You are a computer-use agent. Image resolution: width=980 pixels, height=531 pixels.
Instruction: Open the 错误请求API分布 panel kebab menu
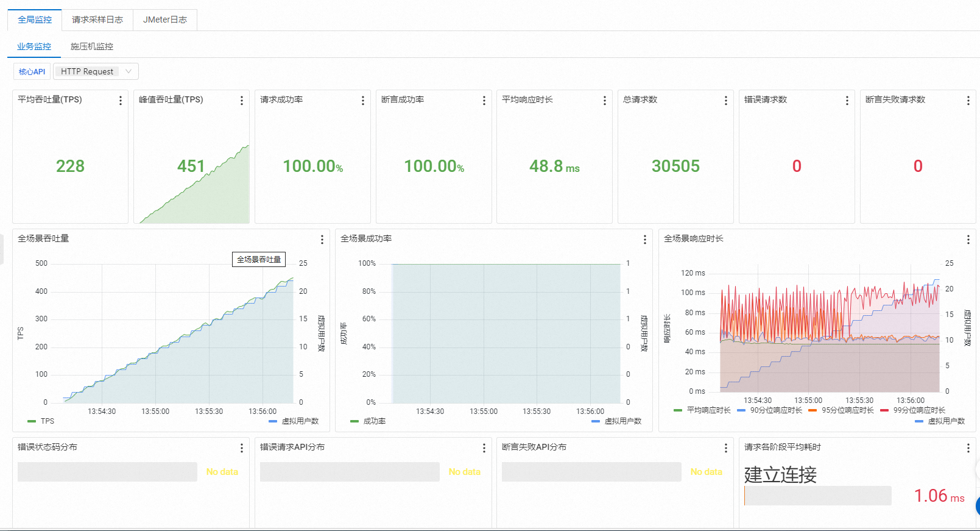click(484, 448)
